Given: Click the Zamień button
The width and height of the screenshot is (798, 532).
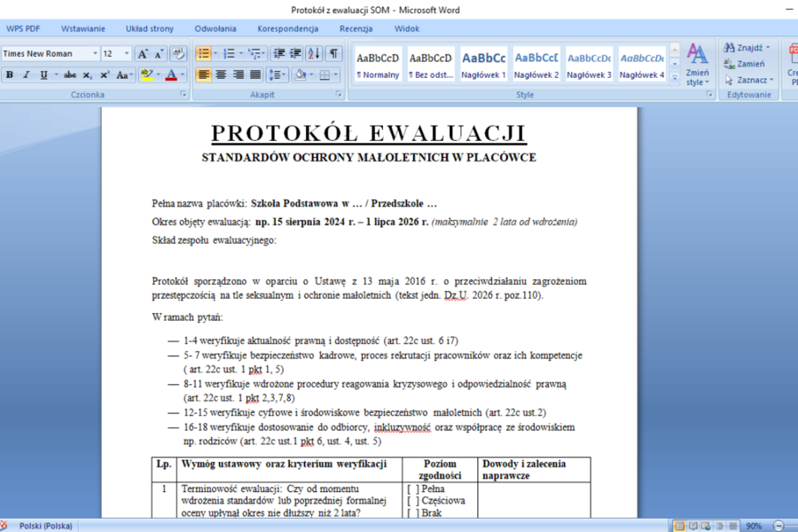Looking at the screenshot, I should [745, 64].
